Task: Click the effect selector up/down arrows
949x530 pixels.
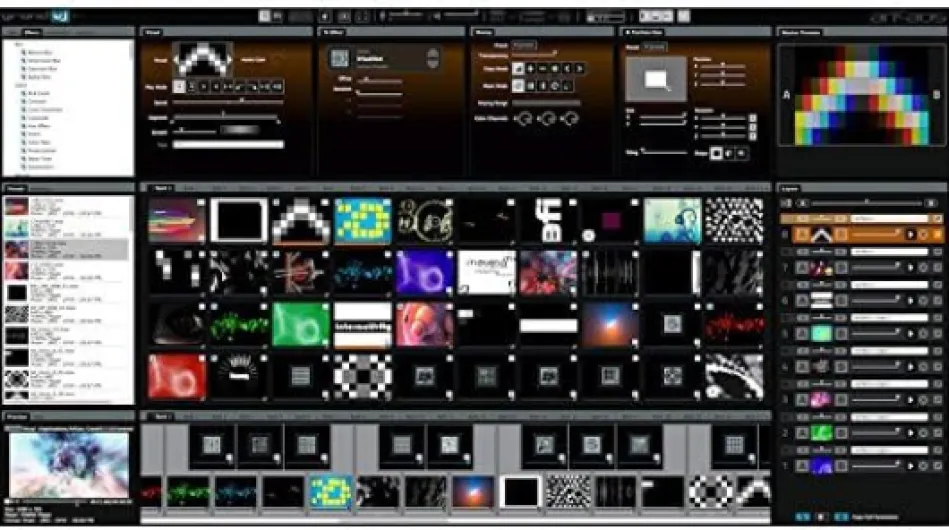Action: [x=433, y=58]
